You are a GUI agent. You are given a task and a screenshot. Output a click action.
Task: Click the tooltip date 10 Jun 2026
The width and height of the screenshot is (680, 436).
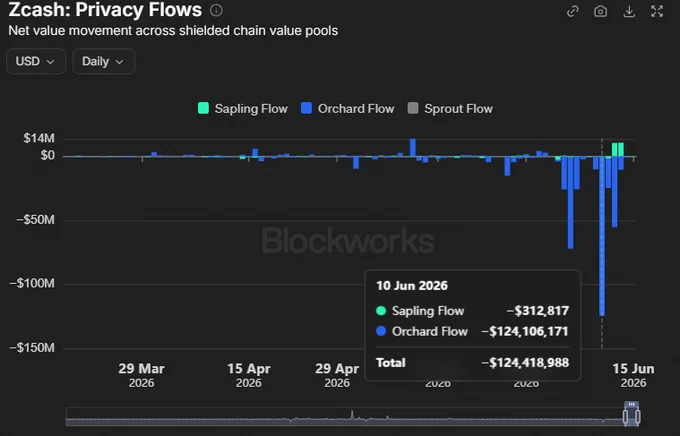click(x=412, y=285)
